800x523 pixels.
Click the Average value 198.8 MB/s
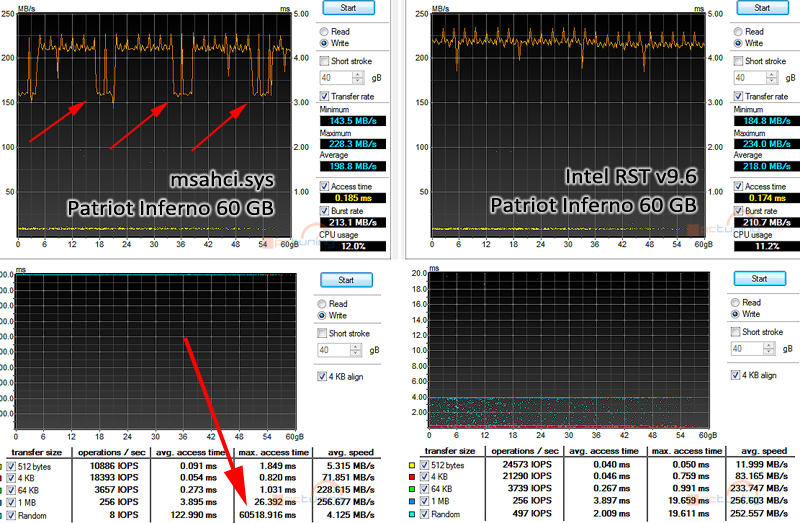[x=353, y=166]
